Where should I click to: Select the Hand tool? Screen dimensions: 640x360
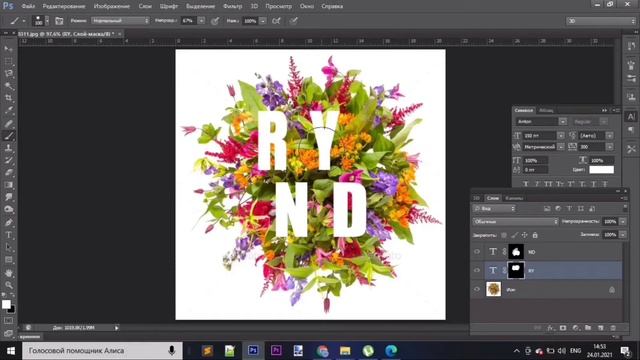tap(9, 273)
